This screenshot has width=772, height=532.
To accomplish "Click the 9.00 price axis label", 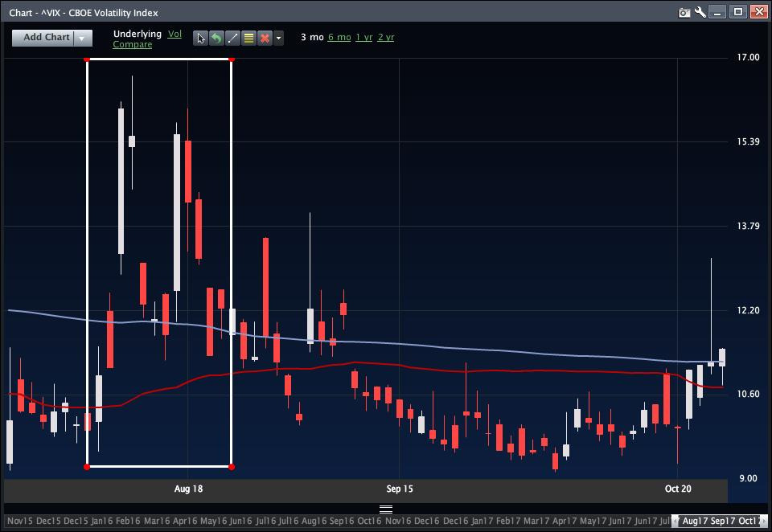I will [749, 478].
